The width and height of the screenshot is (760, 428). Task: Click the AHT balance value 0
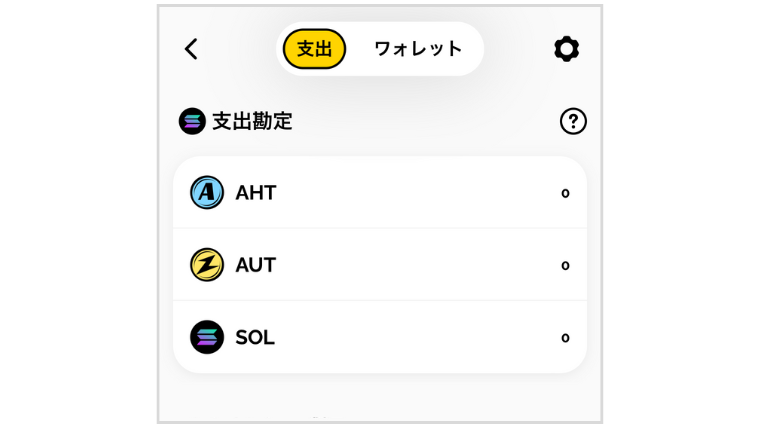coord(565,193)
